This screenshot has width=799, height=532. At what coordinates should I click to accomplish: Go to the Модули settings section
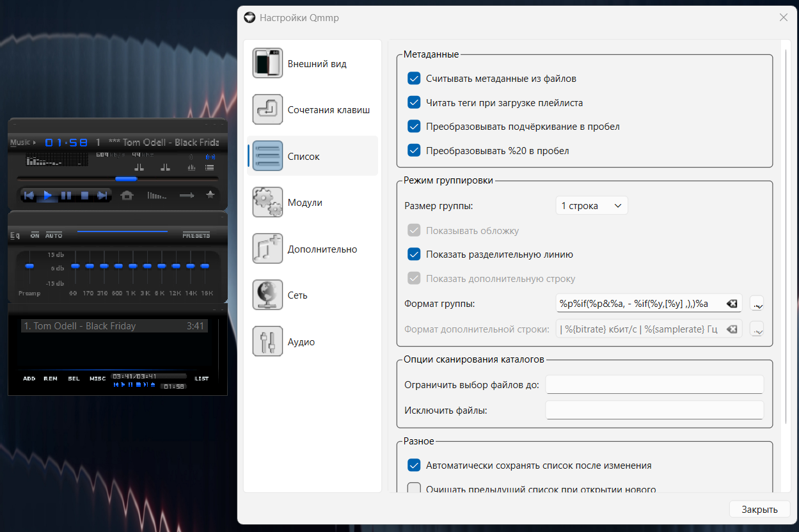pos(312,203)
